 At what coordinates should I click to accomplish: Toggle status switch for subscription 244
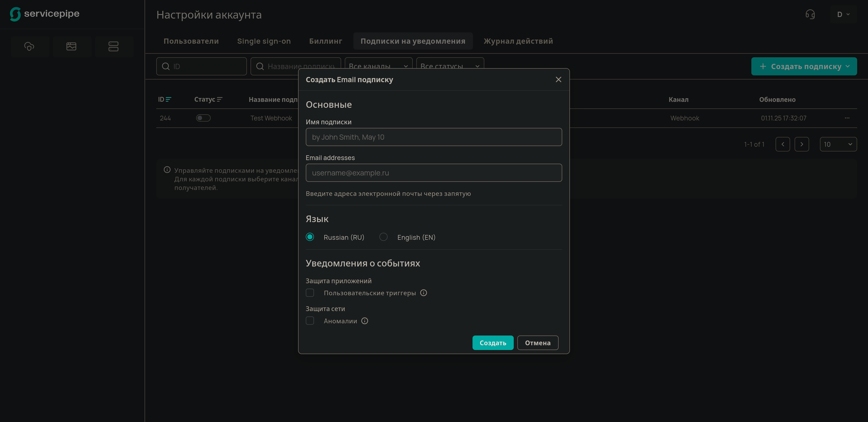point(203,118)
